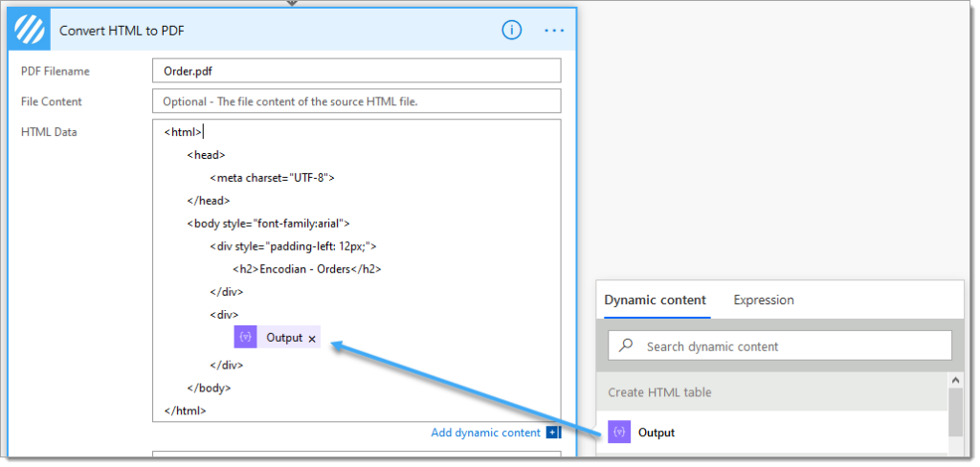Viewport: 980px width, 467px height.
Task: Choose Output from the dynamic content list
Action: coord(656,433)
